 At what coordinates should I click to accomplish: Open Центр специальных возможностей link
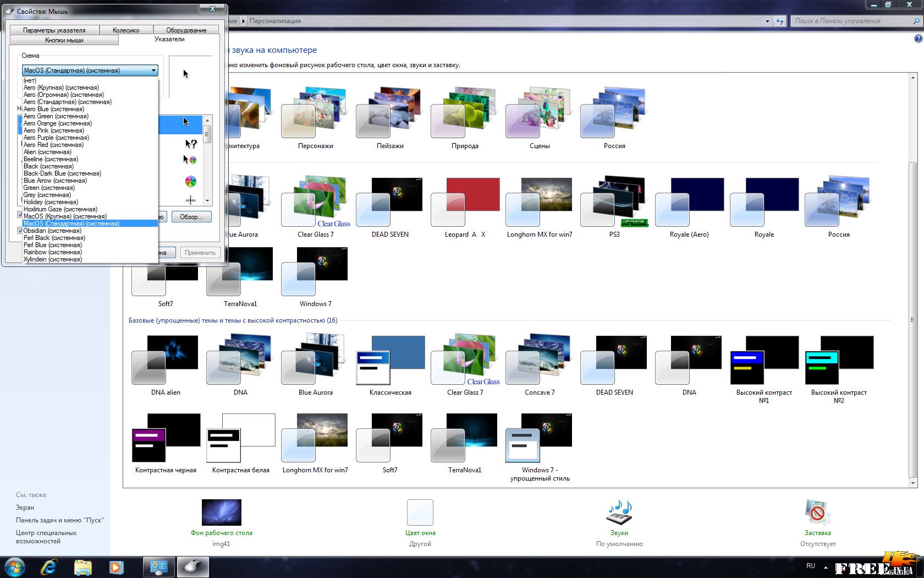click(46, 537)
